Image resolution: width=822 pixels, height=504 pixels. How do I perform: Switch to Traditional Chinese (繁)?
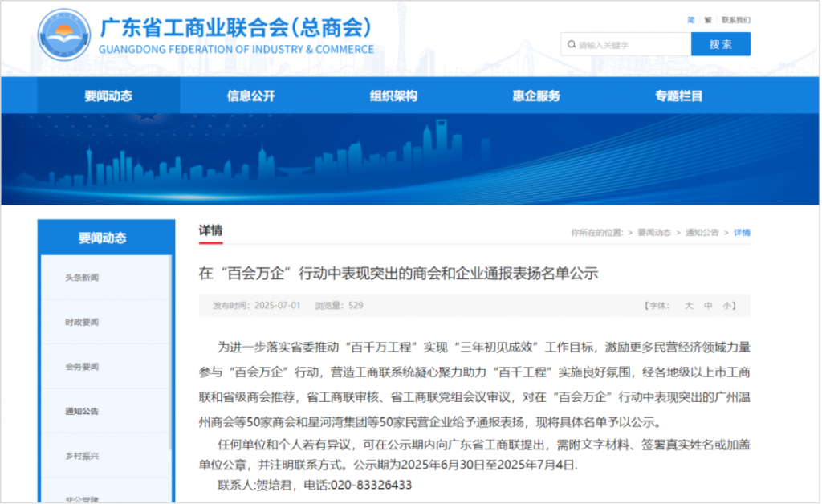(x=707, y=20)
